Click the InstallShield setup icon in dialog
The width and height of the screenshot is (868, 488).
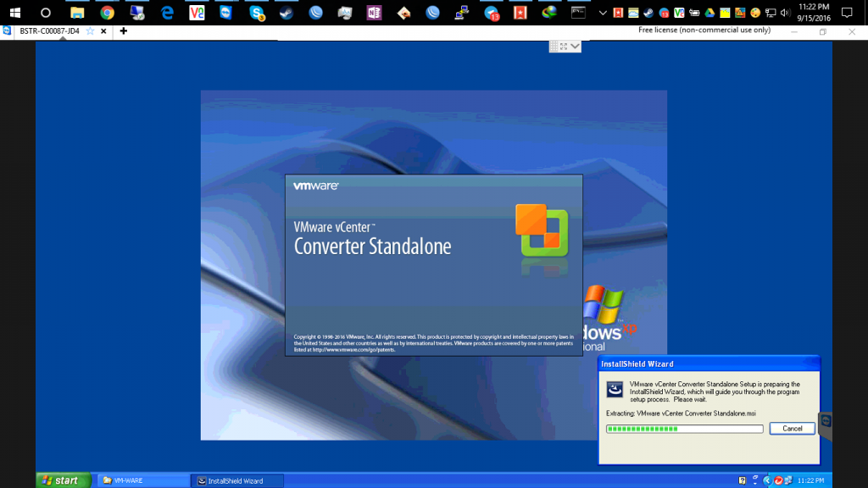615,389
